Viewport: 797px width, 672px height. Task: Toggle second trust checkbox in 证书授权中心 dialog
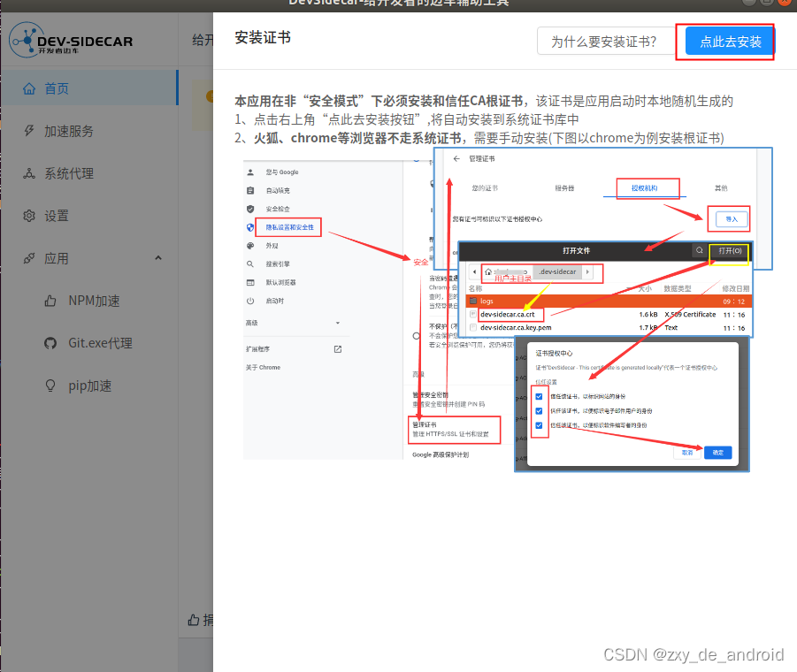pos(539,410)
